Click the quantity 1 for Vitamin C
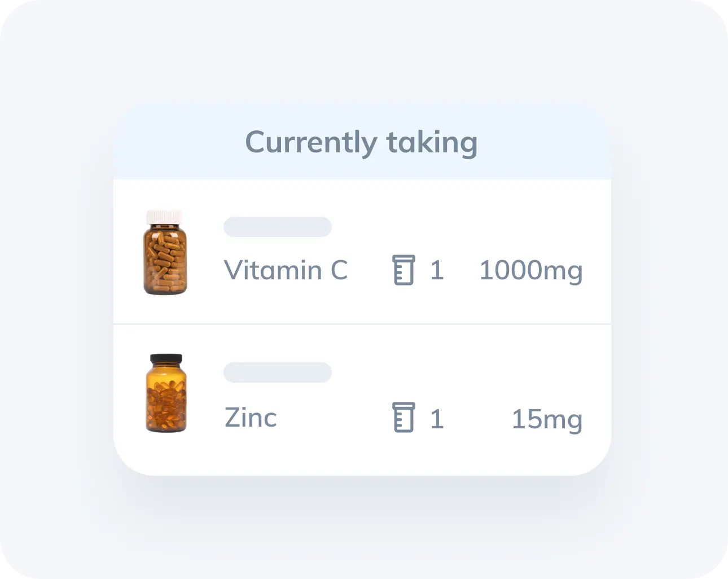 (x=437, y=270)
